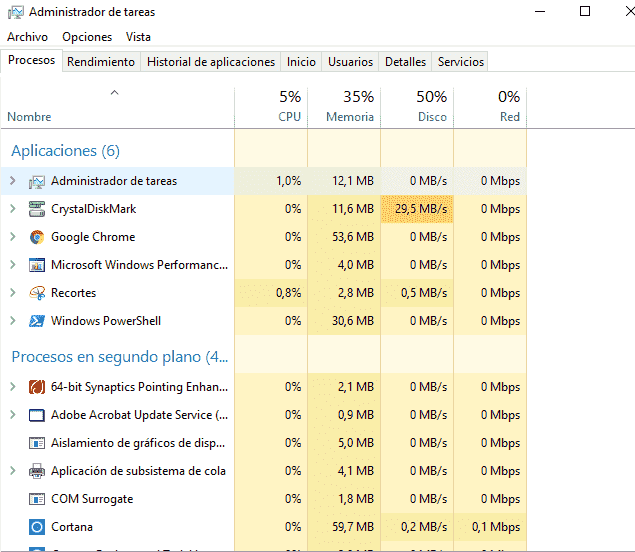
Task: Switch to Historial de aplicaciones tab
Action: [x=211, y=62]
